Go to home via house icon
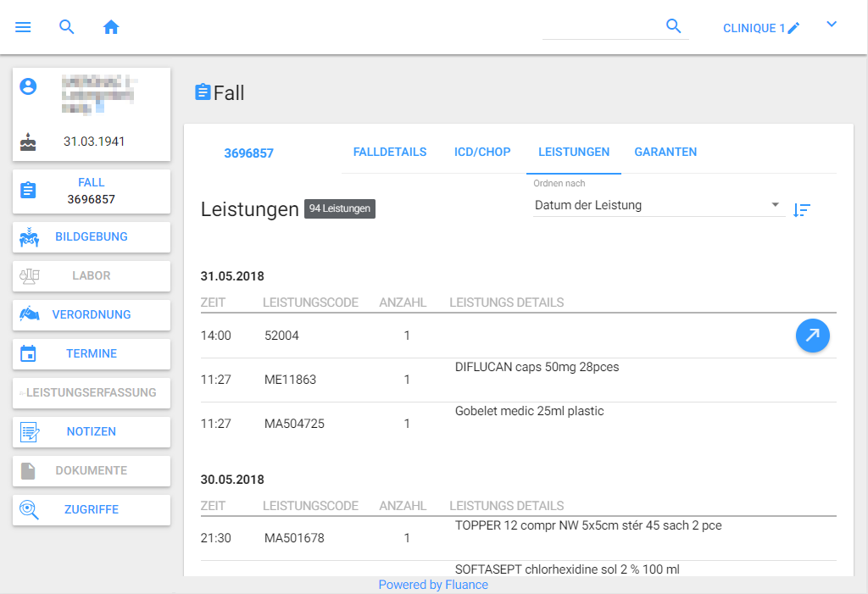This screenshot has width=868, height=594. (x=111, y=27)
